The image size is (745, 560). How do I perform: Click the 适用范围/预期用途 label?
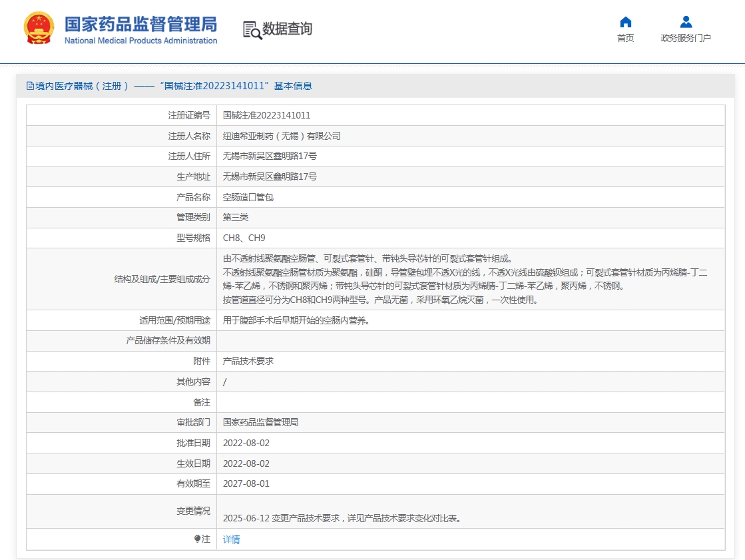click(175, 320)
